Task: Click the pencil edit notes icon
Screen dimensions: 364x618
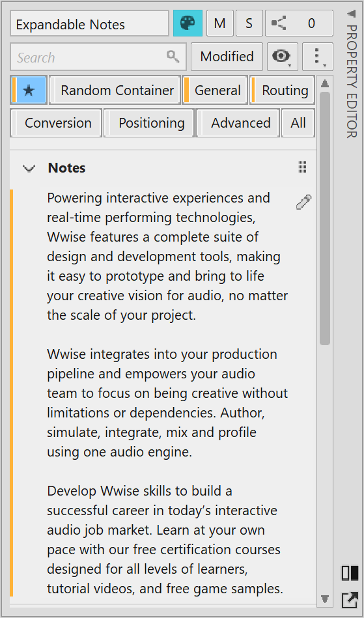Action: 303,202
